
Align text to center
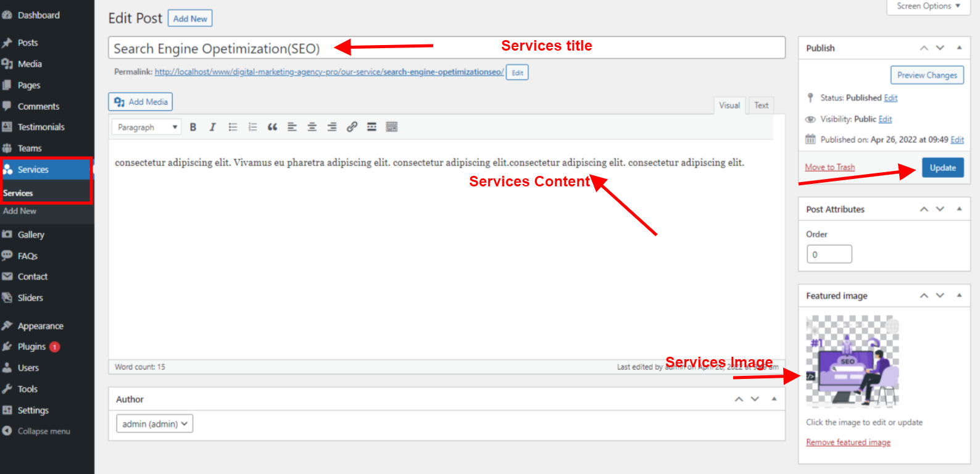312,127
